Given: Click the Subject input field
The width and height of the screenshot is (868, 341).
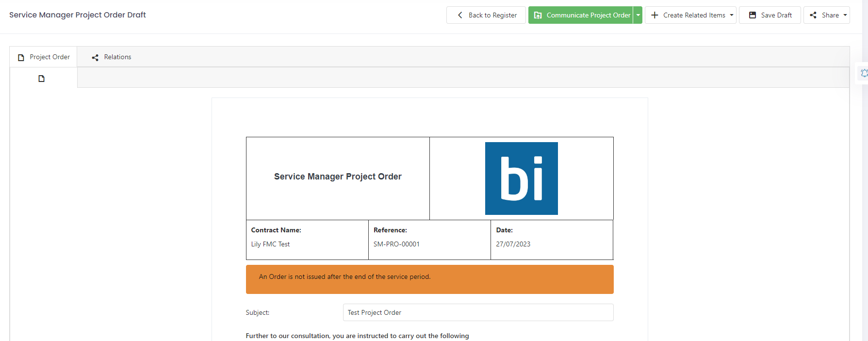Looking at the screenshot, I should click(478, 312).
